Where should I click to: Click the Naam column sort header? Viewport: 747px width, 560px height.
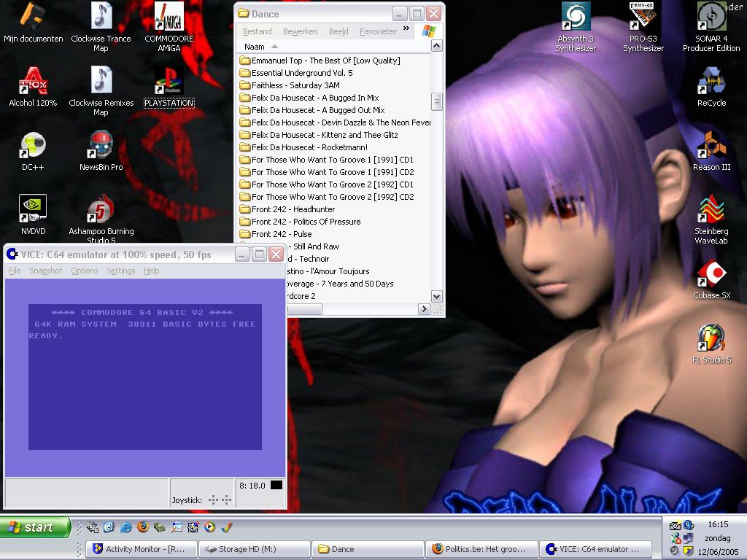255,47
